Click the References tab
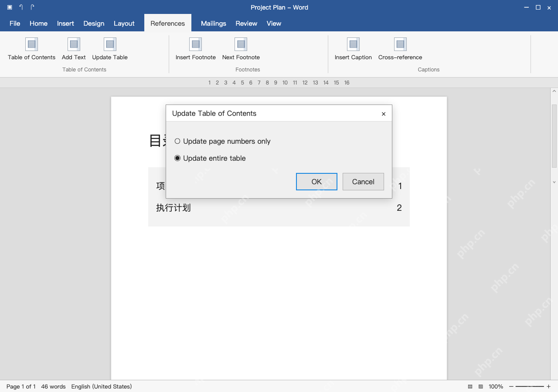 168,24
